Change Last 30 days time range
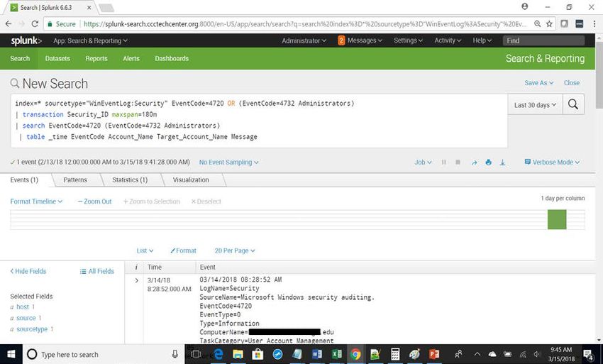The width and height of the screenshot is (603, 364). click(536, 105)
